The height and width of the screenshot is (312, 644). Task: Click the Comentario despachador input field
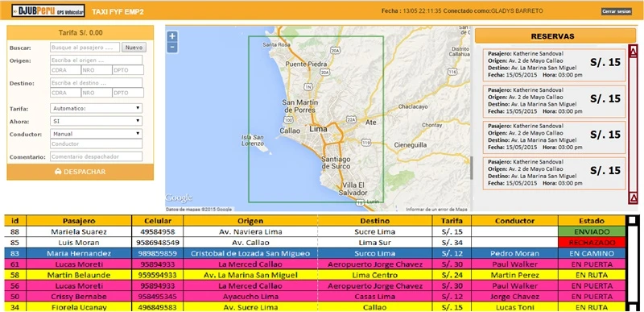pos(96,156)
